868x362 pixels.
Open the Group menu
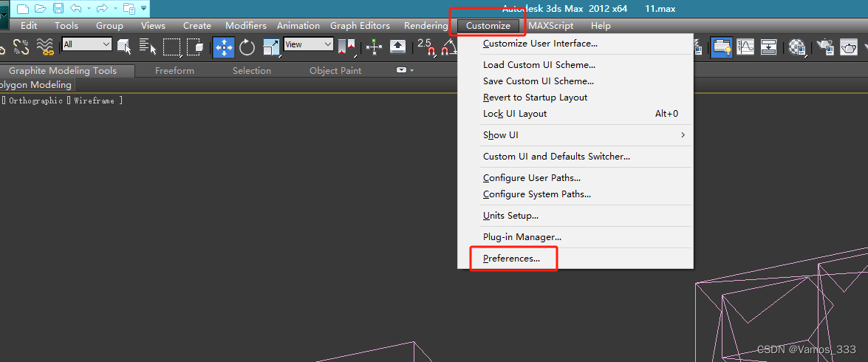click(109, 25)
